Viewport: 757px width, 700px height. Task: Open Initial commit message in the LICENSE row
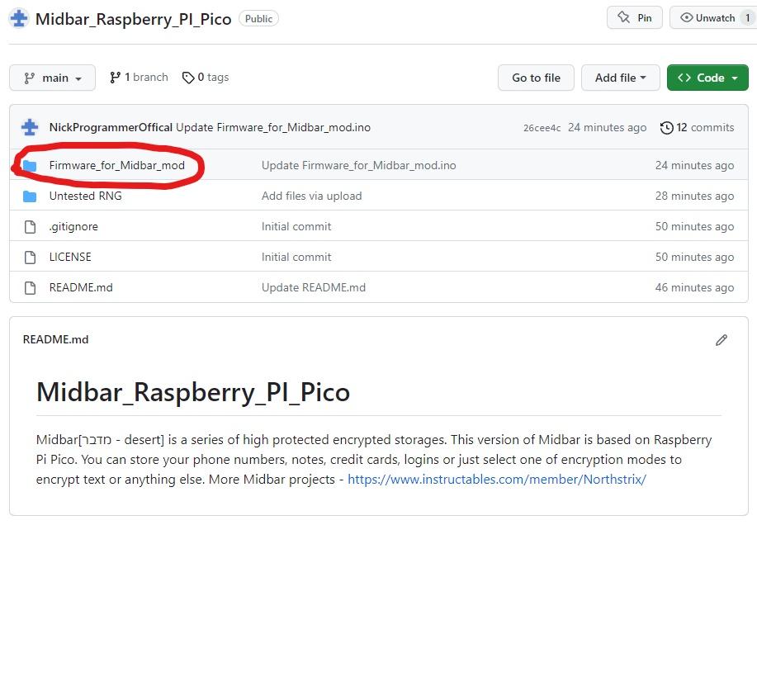pyautogui.click(x=296, y=257)
